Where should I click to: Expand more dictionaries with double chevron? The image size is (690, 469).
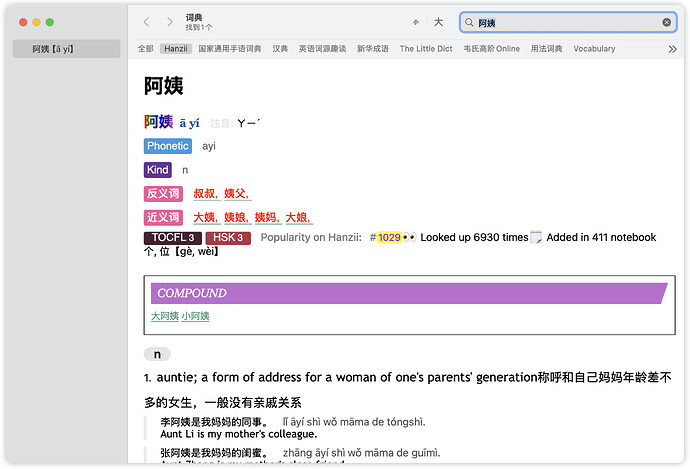tap(672, 49)
